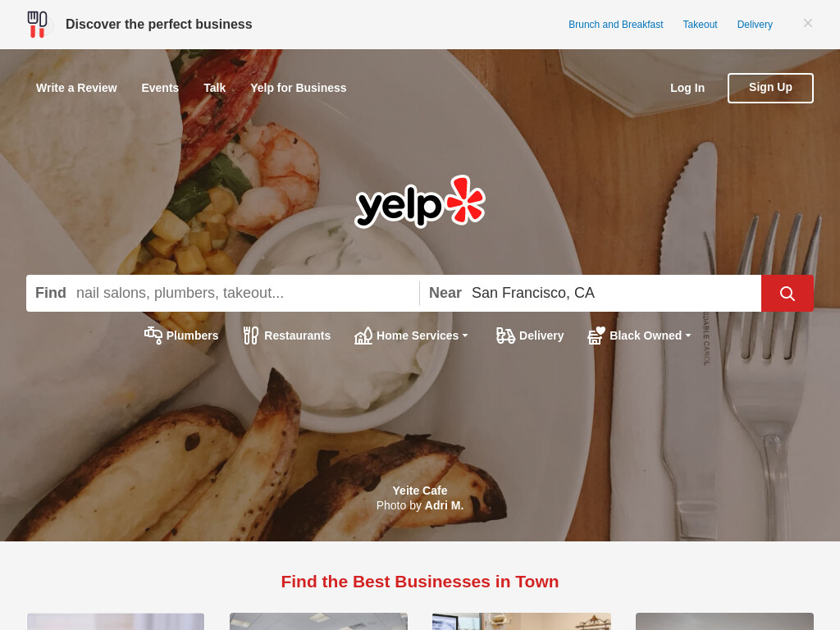Dismiss the Discover the perfect business banner

[x=808, y=23]
